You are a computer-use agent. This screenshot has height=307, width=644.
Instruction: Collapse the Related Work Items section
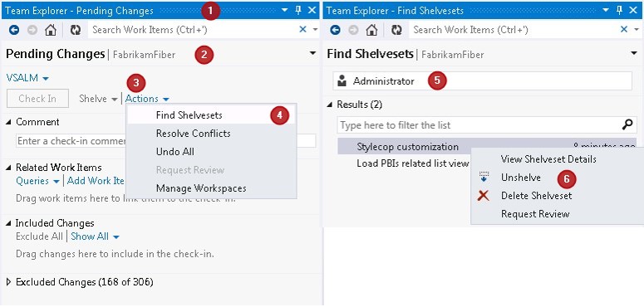(9, 168)
